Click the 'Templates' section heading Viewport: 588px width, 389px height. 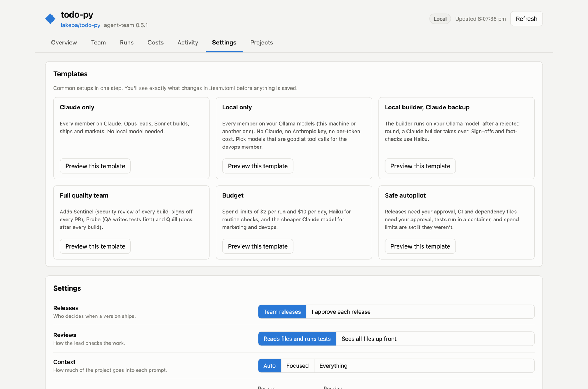click(x=70, y=74)
